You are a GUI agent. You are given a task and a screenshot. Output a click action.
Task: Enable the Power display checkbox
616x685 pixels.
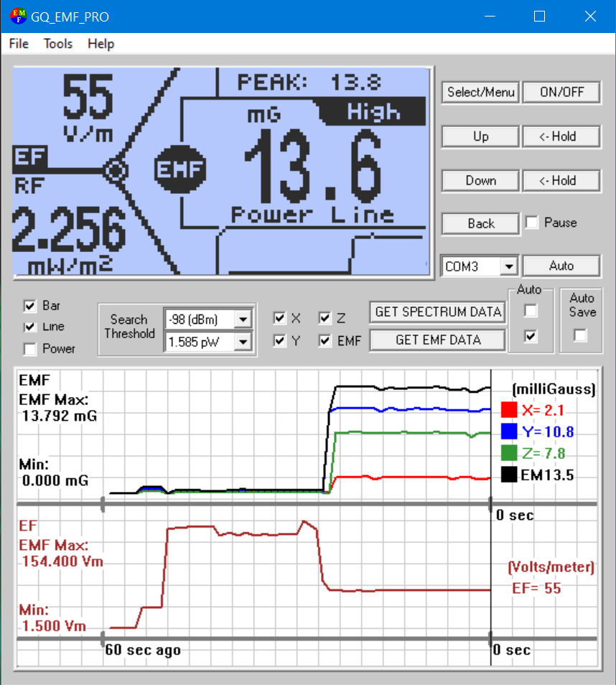(29, 350)
